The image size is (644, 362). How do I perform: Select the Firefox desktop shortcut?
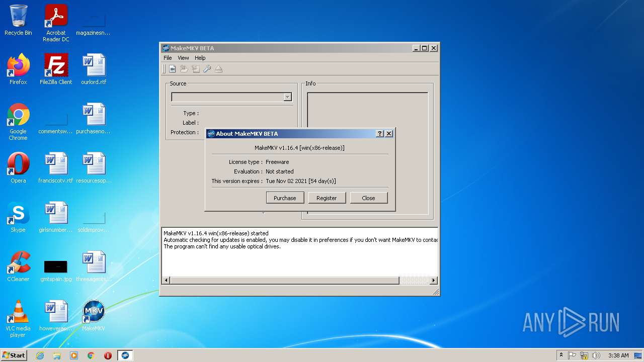pos(18,69)
